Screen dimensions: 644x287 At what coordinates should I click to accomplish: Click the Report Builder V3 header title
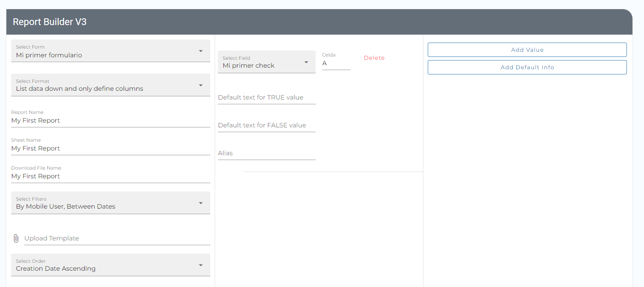(50, 22)
